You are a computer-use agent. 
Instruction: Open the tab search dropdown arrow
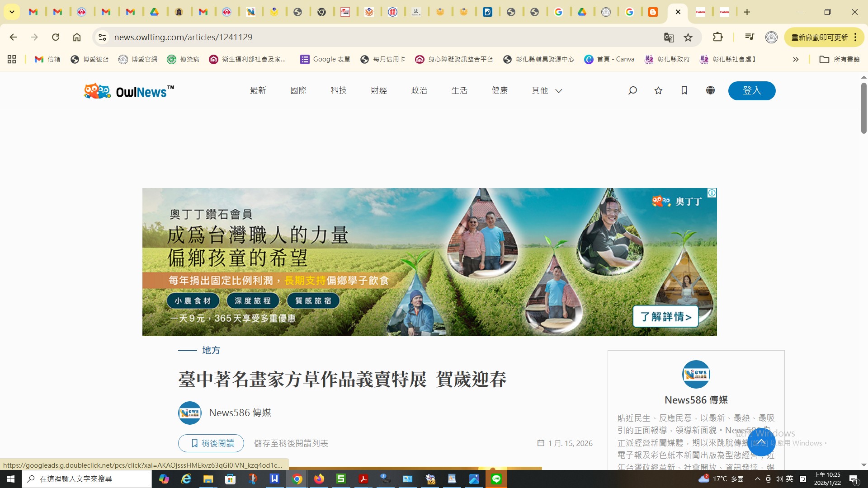pyautogui.click(x=12, y=12)
